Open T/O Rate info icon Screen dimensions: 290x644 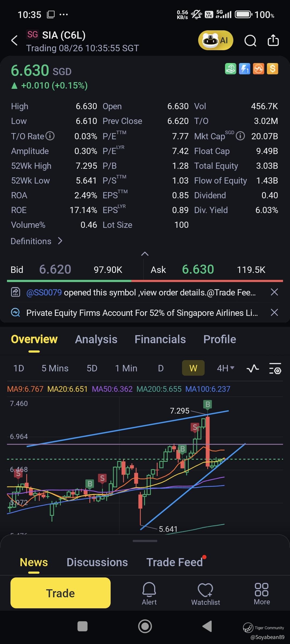click(50, 136)
